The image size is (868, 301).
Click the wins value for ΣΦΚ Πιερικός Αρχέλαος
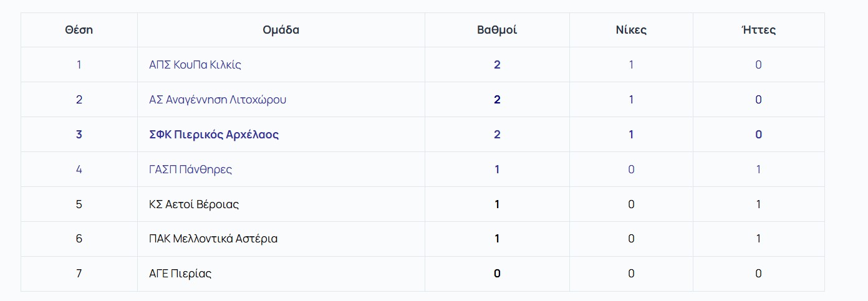631,135
